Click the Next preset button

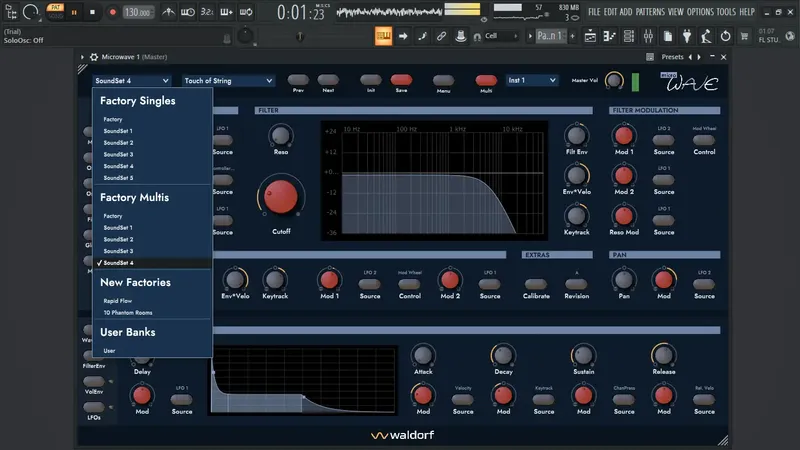(328, 80)
